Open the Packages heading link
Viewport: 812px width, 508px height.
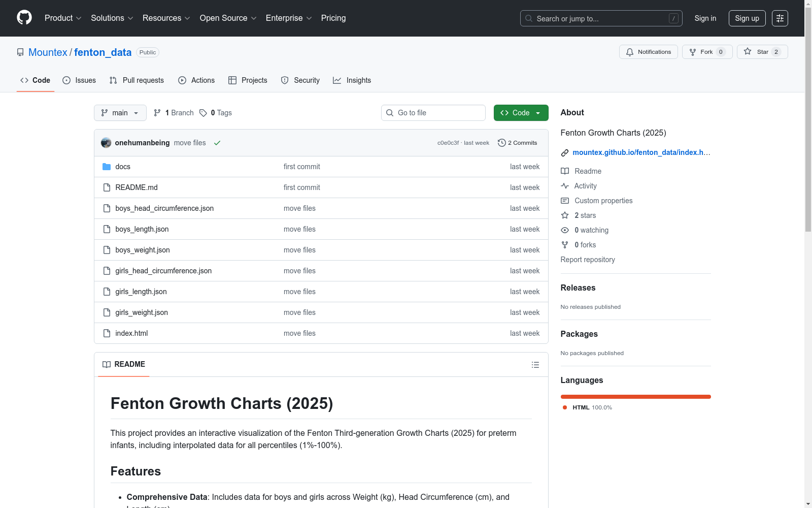(579, 334)
